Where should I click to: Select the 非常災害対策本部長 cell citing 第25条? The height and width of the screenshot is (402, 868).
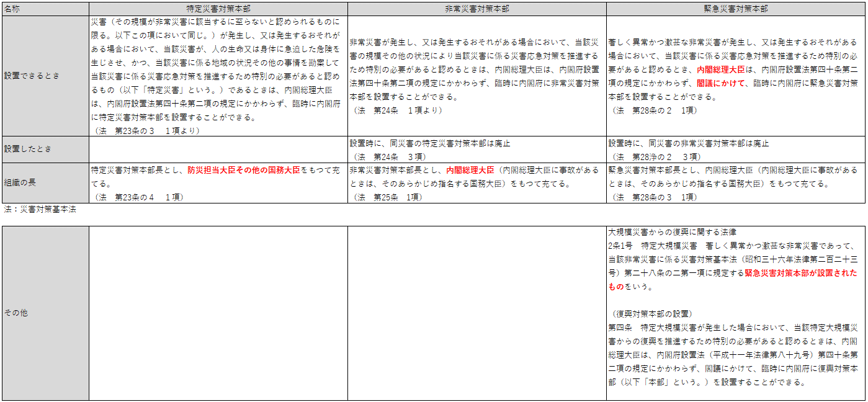click(x=477, y=183)
